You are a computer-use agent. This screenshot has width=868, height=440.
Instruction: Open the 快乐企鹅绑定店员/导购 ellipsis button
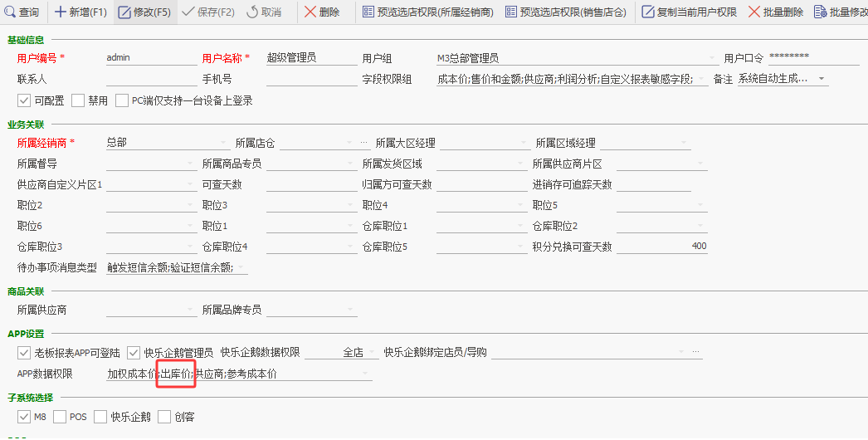coord(696,352)
